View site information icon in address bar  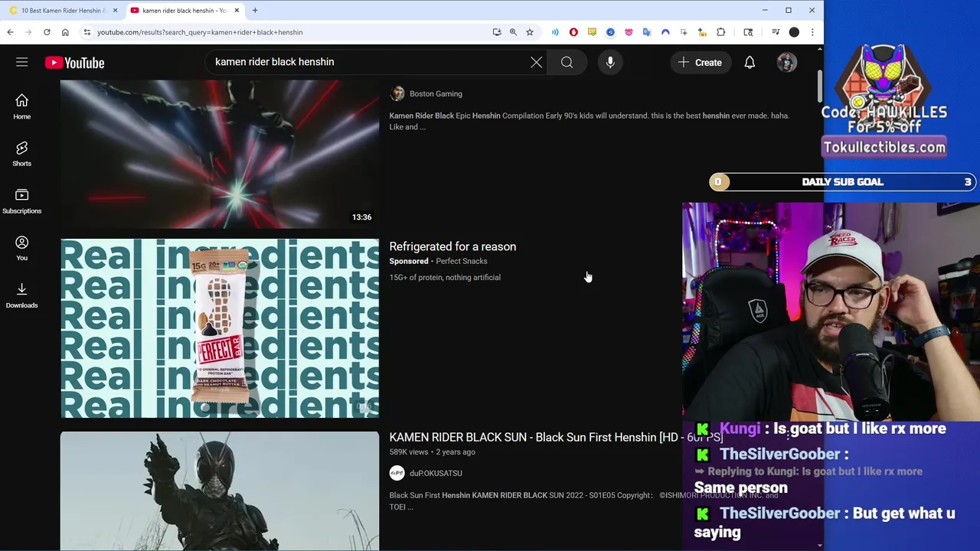pos(87,32)
